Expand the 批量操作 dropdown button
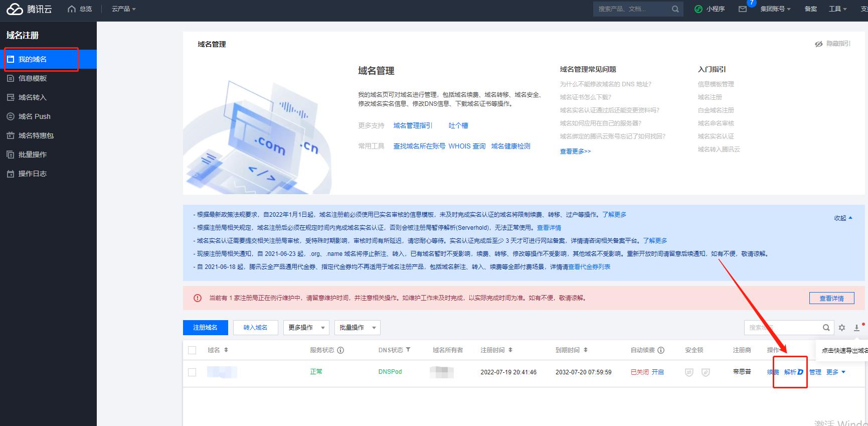The width and height of the screenshot is (868, 426). tap(358, 328)
